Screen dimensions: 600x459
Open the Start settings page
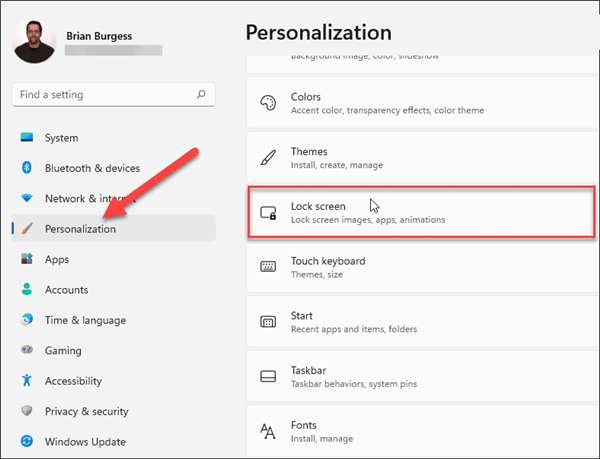418,322
